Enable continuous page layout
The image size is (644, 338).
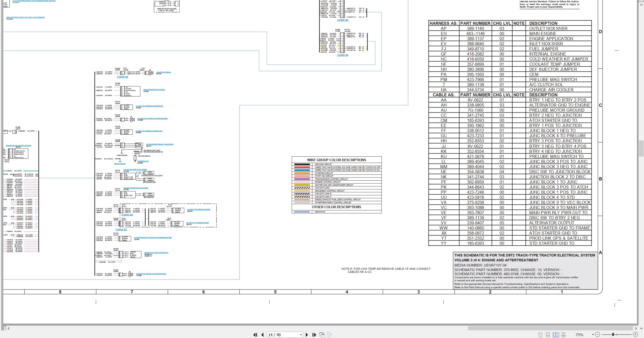click(548, 335)
